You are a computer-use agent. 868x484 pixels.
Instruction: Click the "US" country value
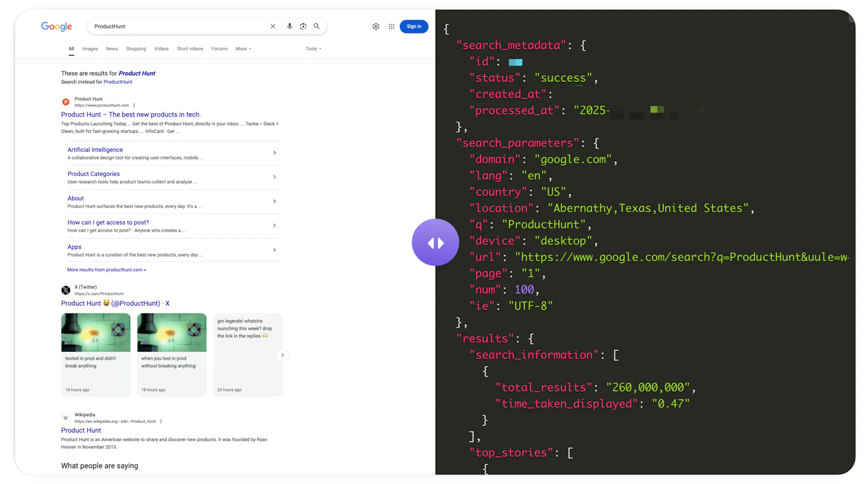click(x=554, y=192)
